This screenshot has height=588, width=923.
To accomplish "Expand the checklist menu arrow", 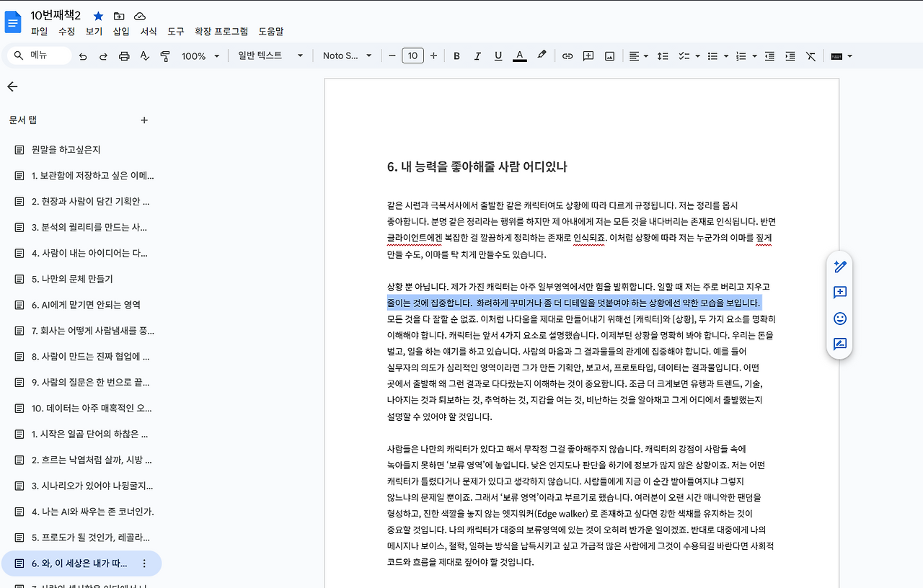I will click(698, 56).
